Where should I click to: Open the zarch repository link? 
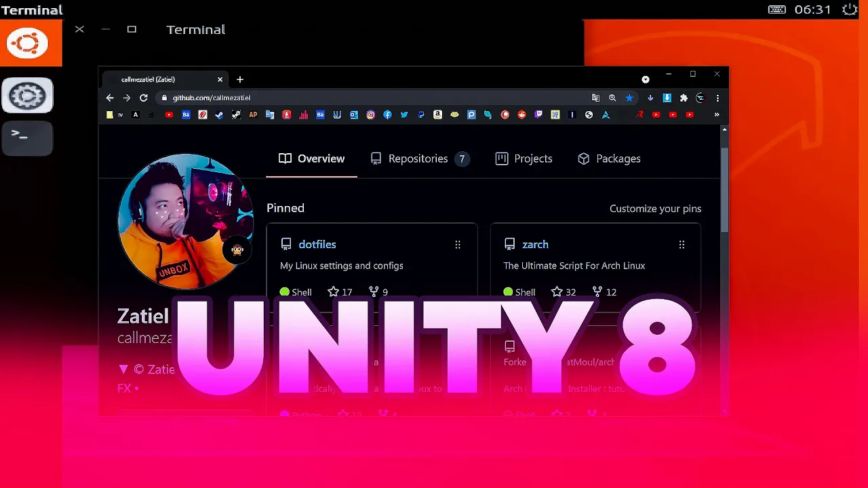535,244
